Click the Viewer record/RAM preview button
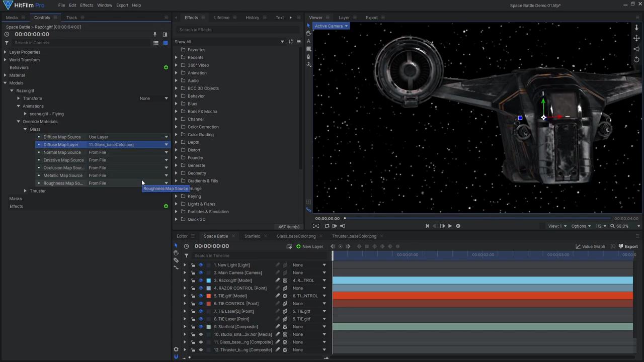Viewport: 644px width, 362px height. 458,226
